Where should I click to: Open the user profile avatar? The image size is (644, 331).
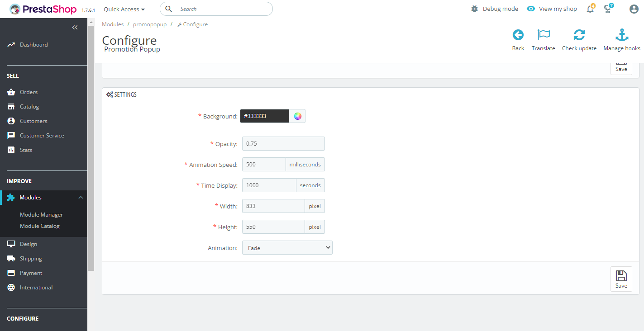(x=634, y=9)
